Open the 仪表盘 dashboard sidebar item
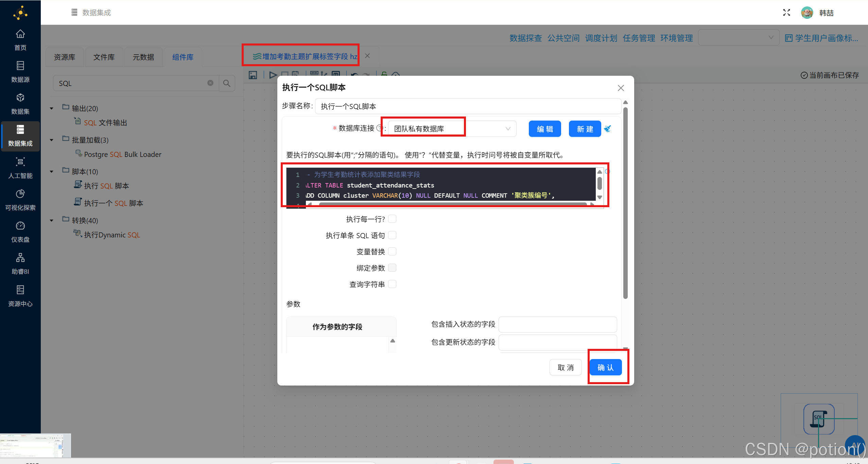868x464 pixels. tap(20, 232)
